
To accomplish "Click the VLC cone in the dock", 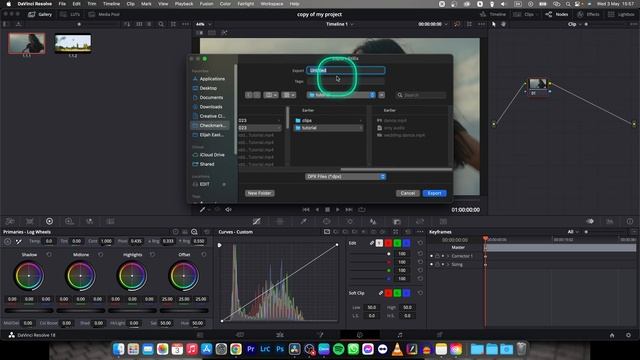I will pos(397,349).
